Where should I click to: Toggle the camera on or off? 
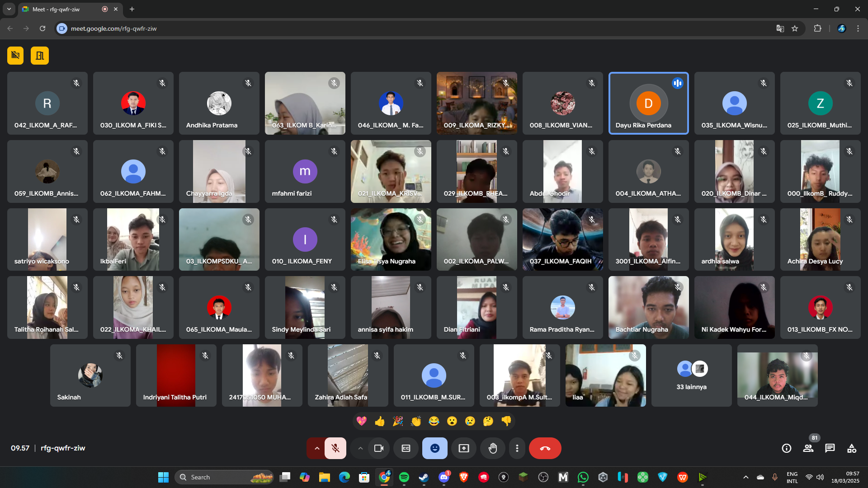coord(379,448)
